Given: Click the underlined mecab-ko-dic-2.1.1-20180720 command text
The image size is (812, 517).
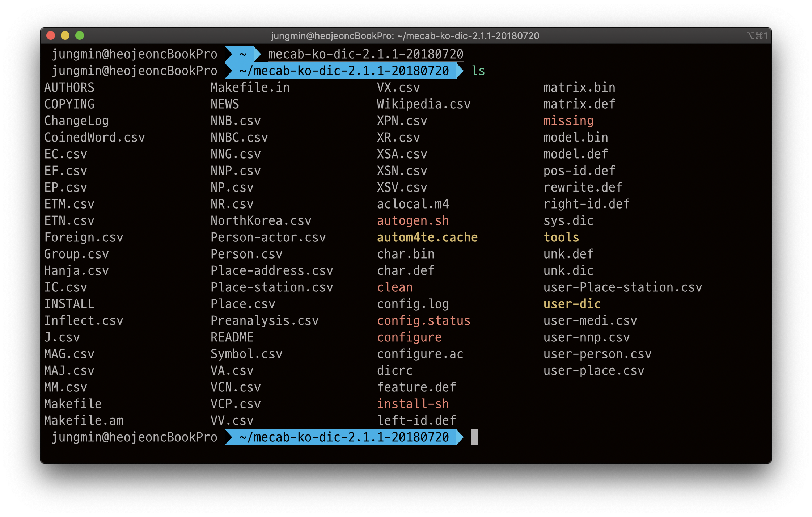Looking at the screenshot, I should point(365,54).
